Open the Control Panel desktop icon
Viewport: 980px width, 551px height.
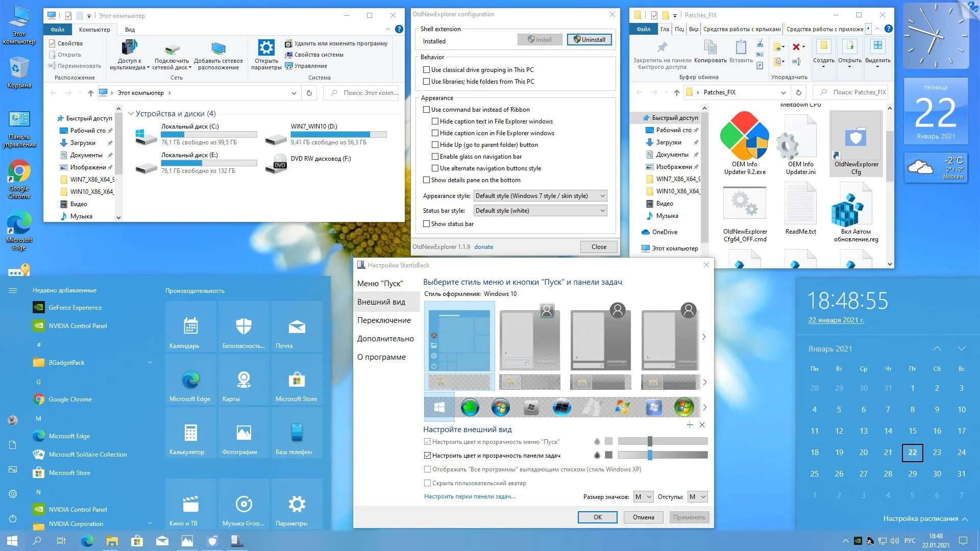(x=19, y=129)
